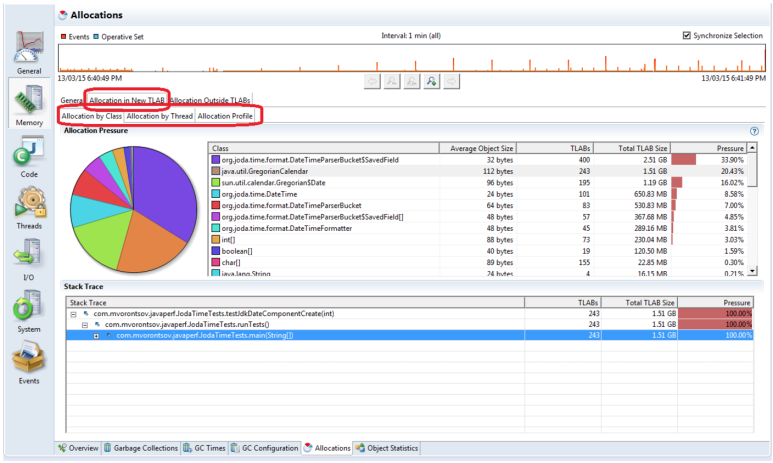Sort class table by TLABs column

(x=555, y=148)
